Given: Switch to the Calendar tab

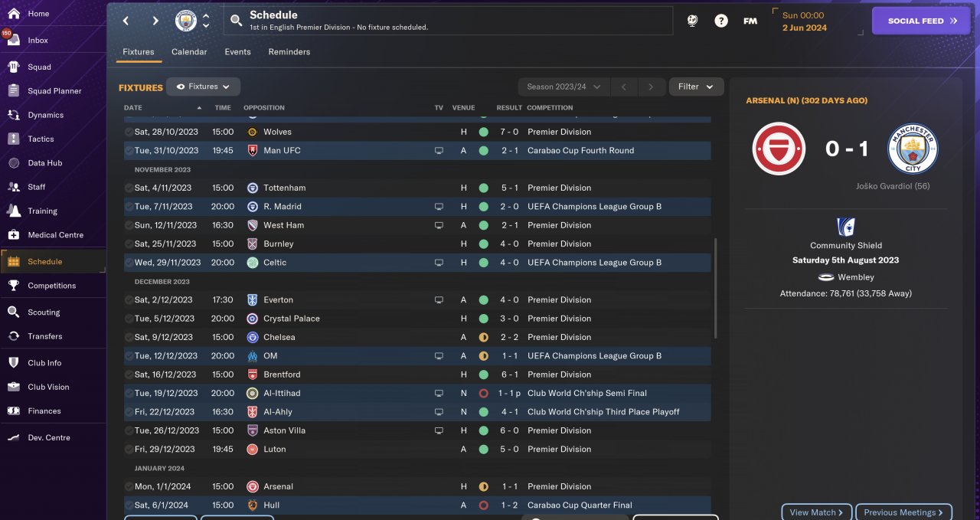Looking at the screenshot, I should pyautogui.click(x=189, y=52).
